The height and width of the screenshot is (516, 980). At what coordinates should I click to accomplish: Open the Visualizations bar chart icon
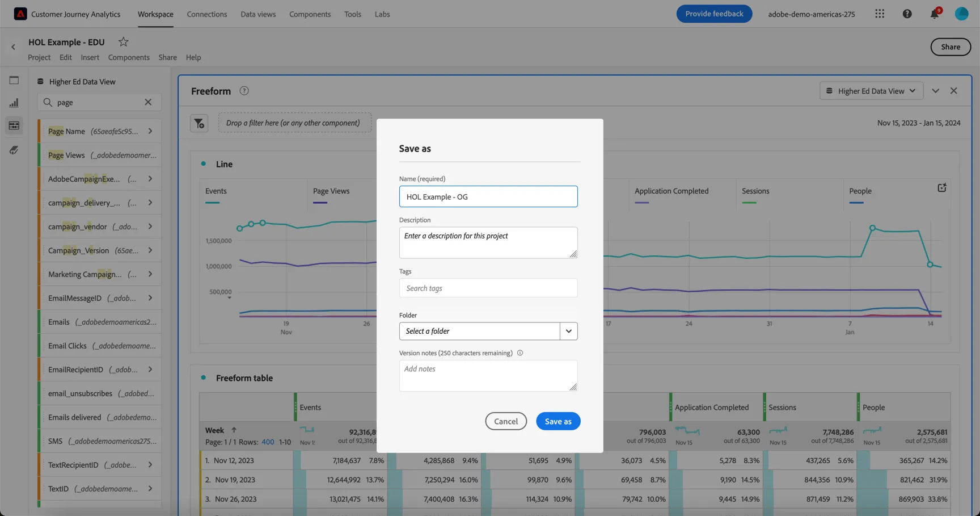[x=14, y=103]
